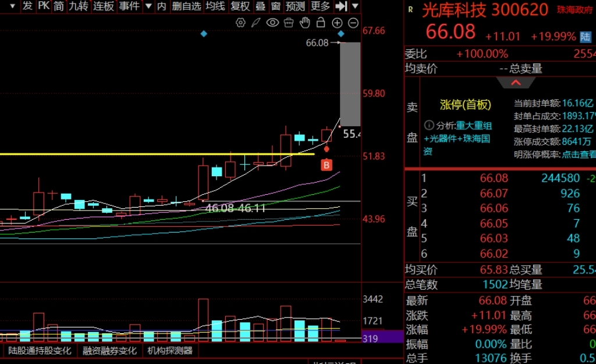The height and width of the screenshot is (364, 596).
Task: Click 总手 13076 value
Action: pyautogui.click(x=491, y=358)
